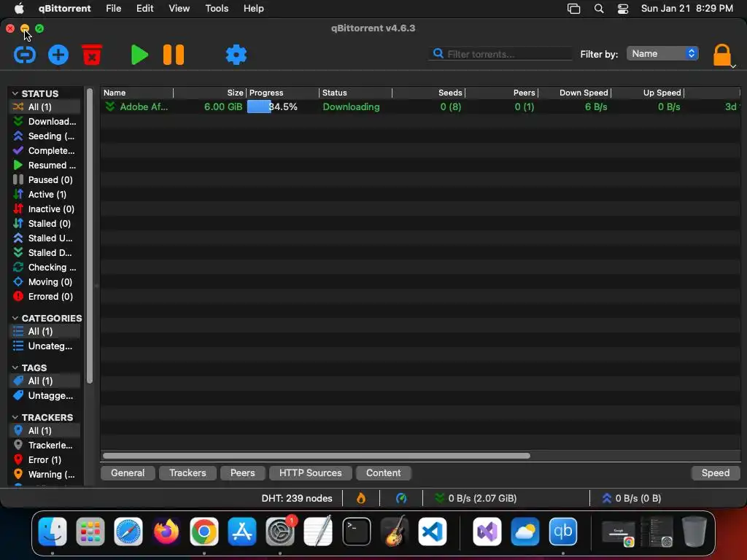Select the Stalled Uploading filter

(x=45, y=238)
